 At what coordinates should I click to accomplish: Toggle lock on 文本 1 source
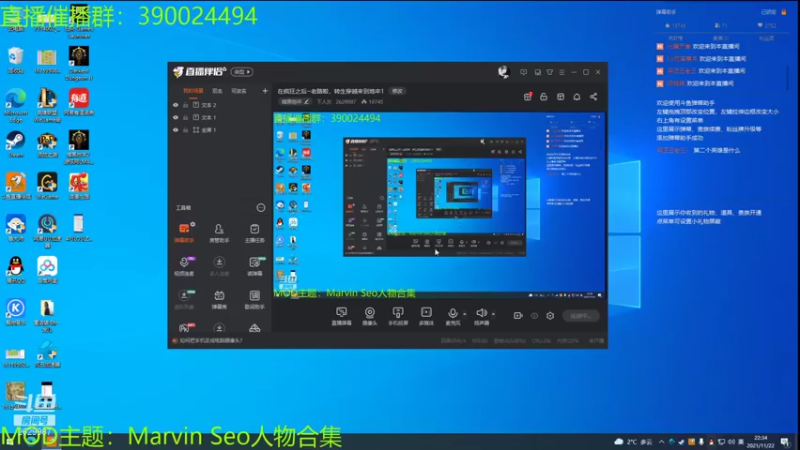pos(185,117)
